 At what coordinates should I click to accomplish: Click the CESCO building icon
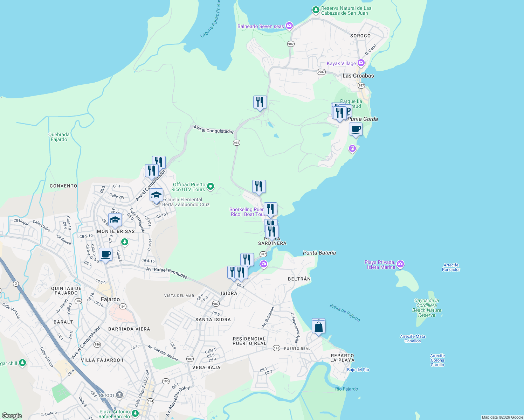point(119,394)
